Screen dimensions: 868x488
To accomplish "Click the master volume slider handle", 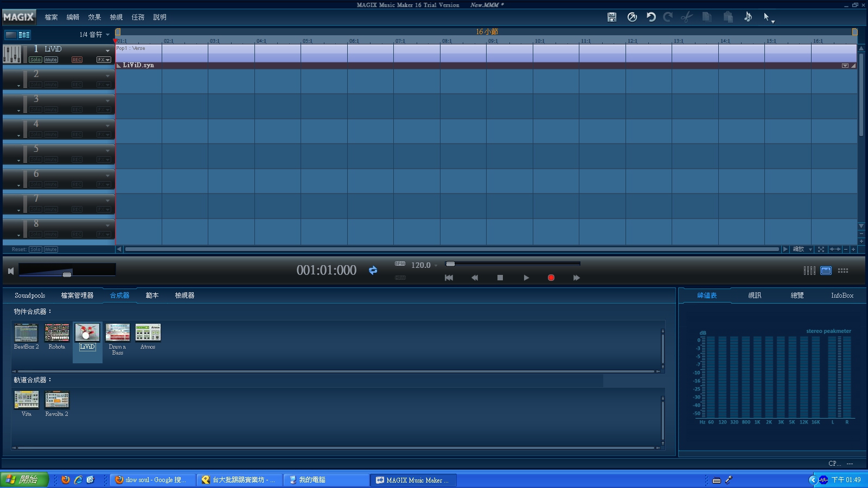I will pyautogui.click(x=67, y=274).
